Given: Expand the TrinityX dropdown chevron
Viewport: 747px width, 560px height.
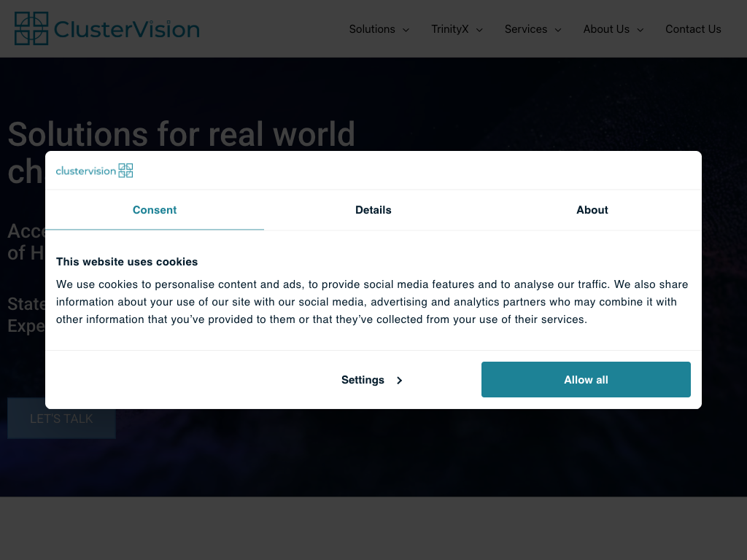Looking at the screenshot, I should coord(480,30).
